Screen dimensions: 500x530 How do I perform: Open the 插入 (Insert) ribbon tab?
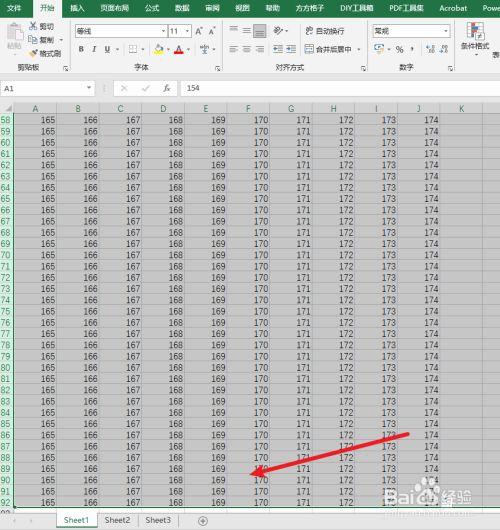(77, 8)
